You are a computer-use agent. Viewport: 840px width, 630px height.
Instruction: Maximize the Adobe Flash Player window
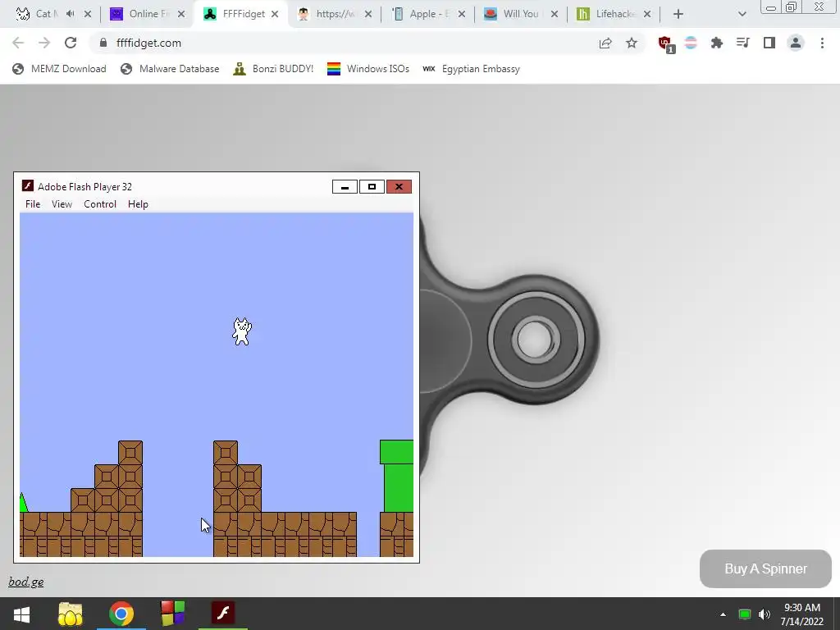click(x=372, y=187)
